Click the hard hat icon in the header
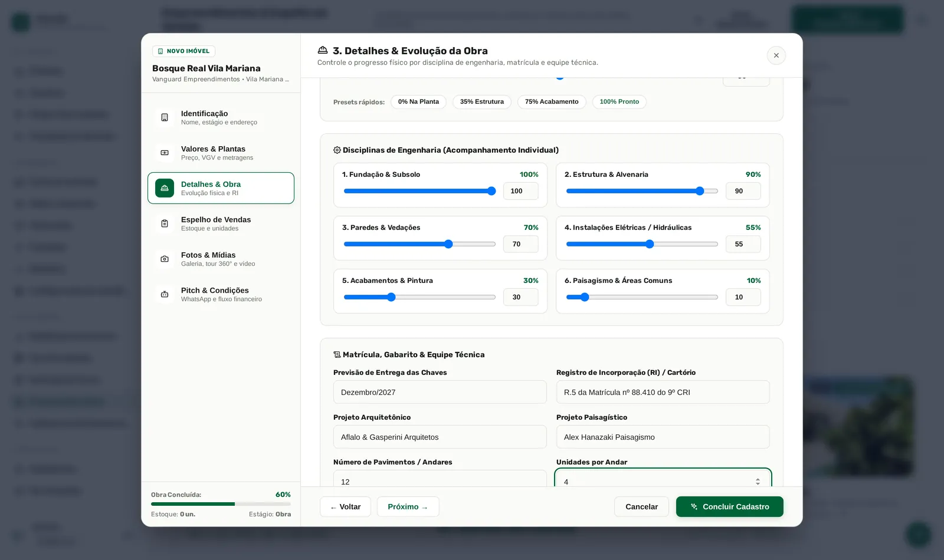The image size is (944, 560). (x=323, y=50)
